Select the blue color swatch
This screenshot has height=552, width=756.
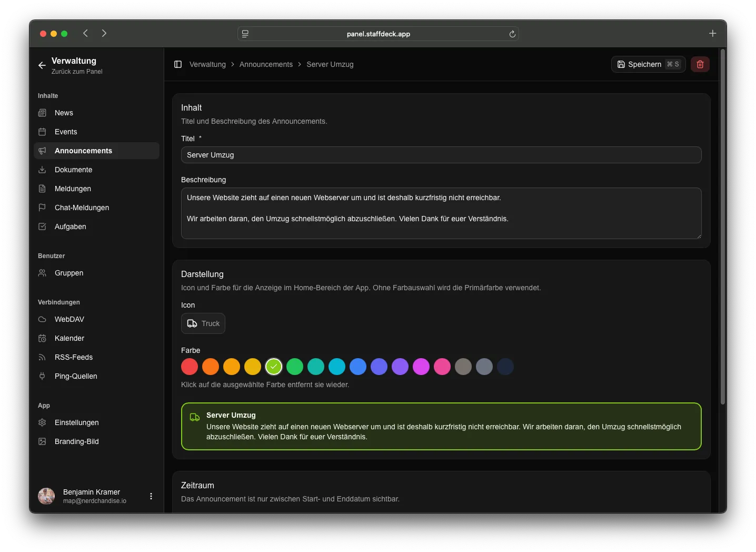click(x=358, y=367)
